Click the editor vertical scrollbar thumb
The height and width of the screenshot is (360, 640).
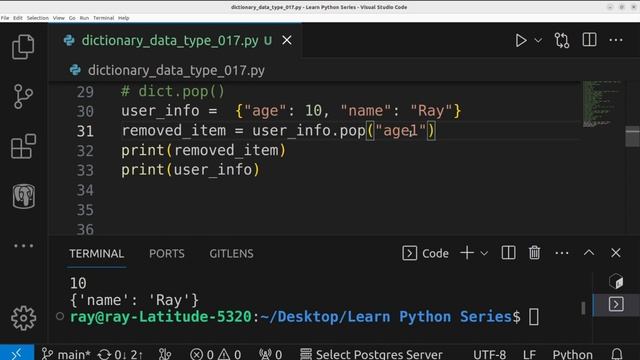point(632,136)
